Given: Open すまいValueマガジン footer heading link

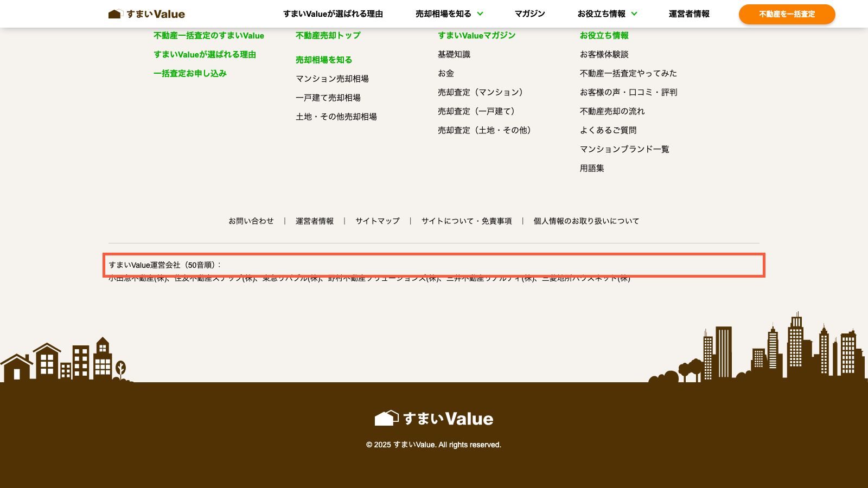Looking at the screenshot, I should pyautogui.click(x=476, y=36).
